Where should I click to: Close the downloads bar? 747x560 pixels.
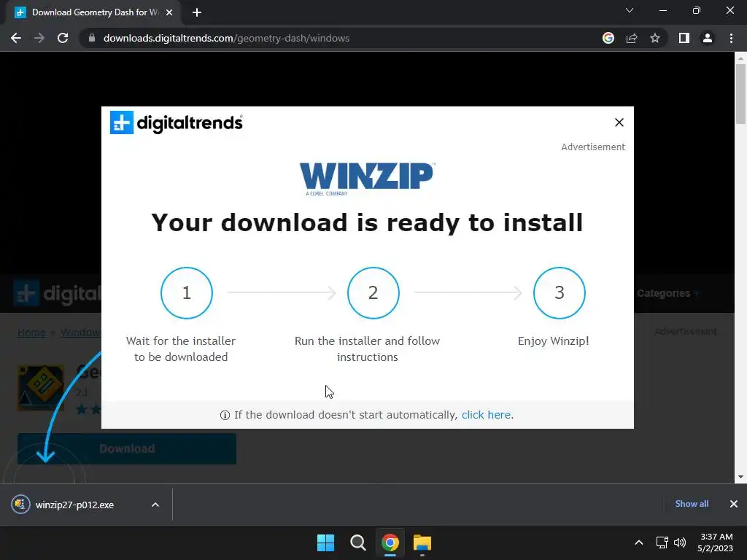(x=734, y=504)
